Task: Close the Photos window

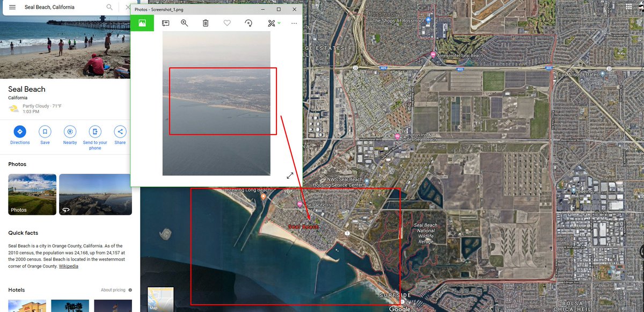Action: point(294,9)
